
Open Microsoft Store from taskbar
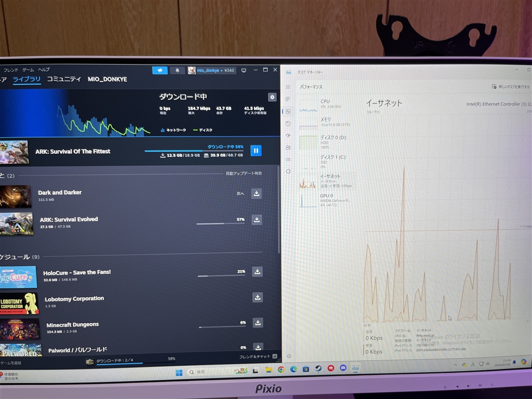point(305,369)
